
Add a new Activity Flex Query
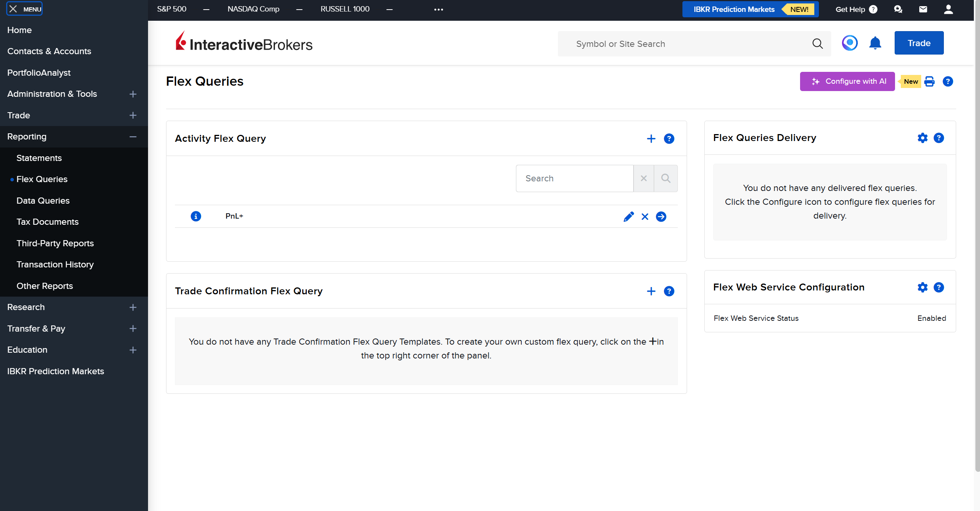(651, 139)
